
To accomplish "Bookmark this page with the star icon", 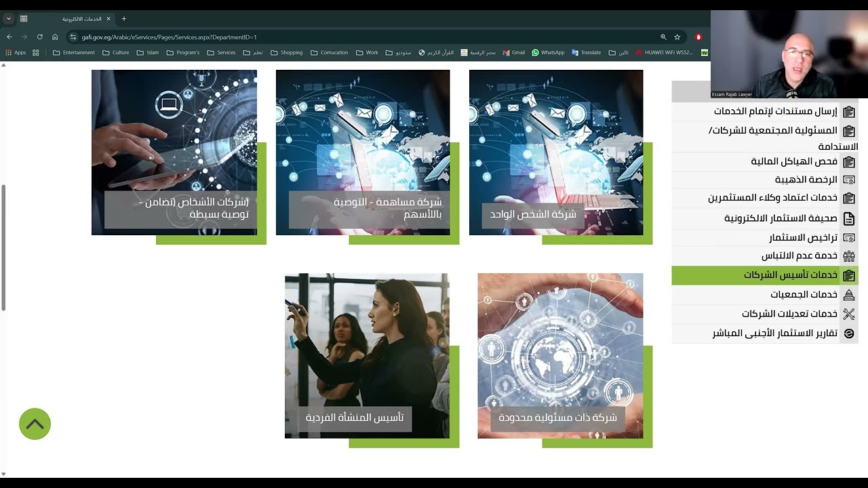I will coord(677,37).
